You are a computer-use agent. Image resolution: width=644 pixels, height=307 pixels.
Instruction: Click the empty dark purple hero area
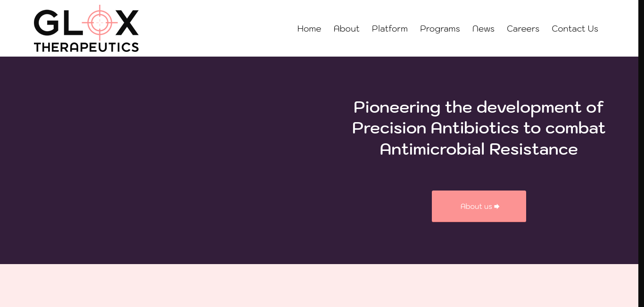point(165,160)
